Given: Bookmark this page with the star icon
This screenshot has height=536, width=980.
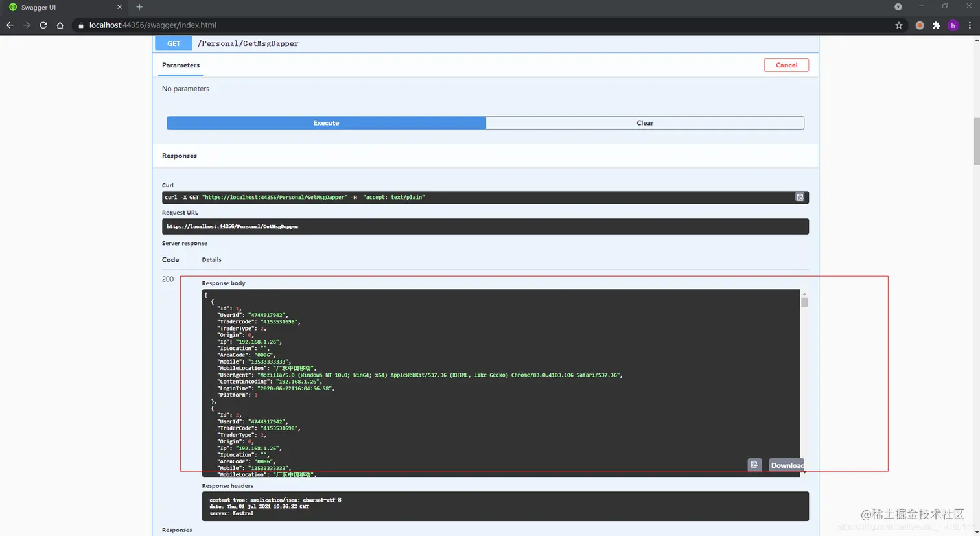Looking at the screenshot, I should click(899, 25).
